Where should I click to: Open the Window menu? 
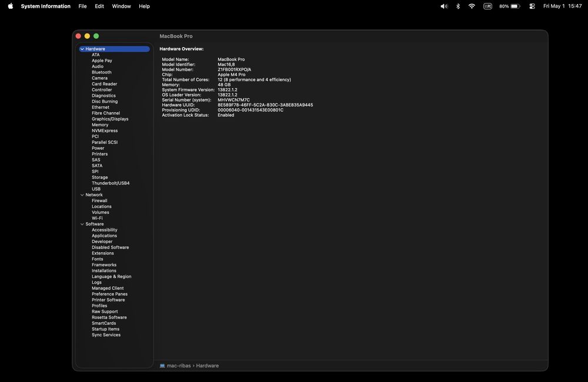(x=121, y=6)
